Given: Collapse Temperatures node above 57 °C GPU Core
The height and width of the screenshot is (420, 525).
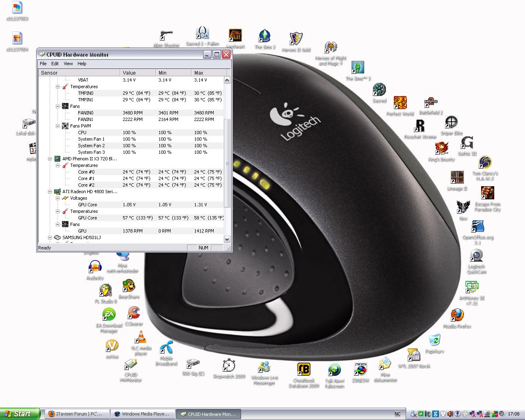Looking at the screenshot, I should tap(58, 211).
